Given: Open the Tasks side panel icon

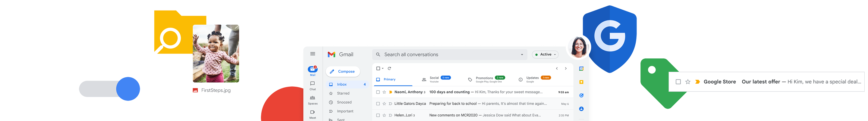Looking at the screenshot, I should click(581, 95).
